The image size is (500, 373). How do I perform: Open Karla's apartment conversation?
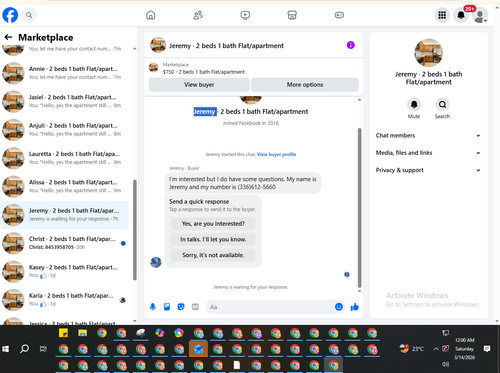[x=65, y=300]
